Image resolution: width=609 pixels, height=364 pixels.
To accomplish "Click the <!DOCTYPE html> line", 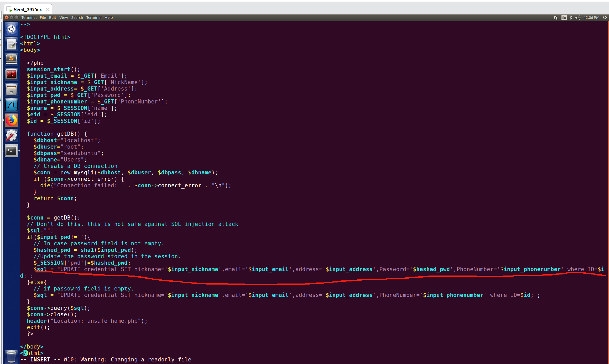I will (45, 37).
